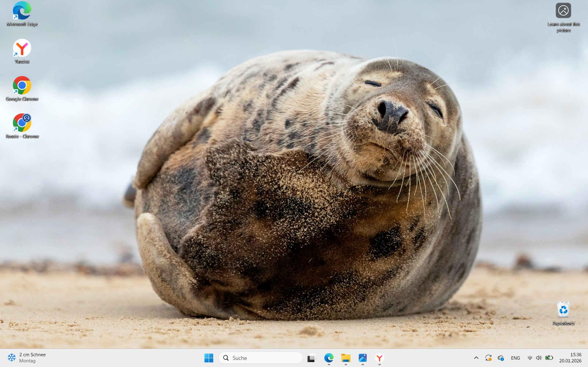Open the Windows Start menu
Screen dimensions: 588x367
click(209, 358)
